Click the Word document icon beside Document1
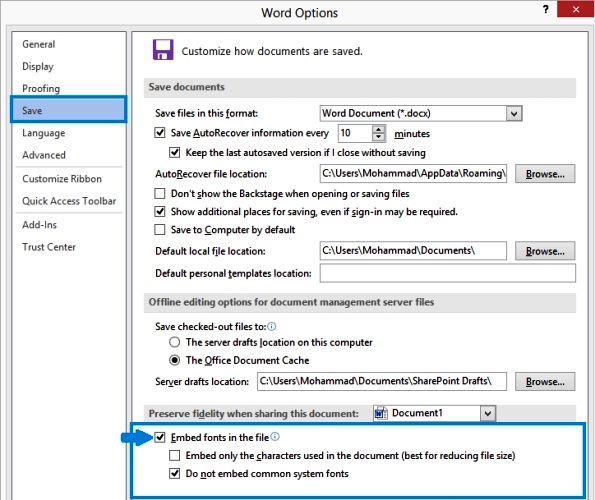The height and width of the screenshot is (500, 595). 381,413
